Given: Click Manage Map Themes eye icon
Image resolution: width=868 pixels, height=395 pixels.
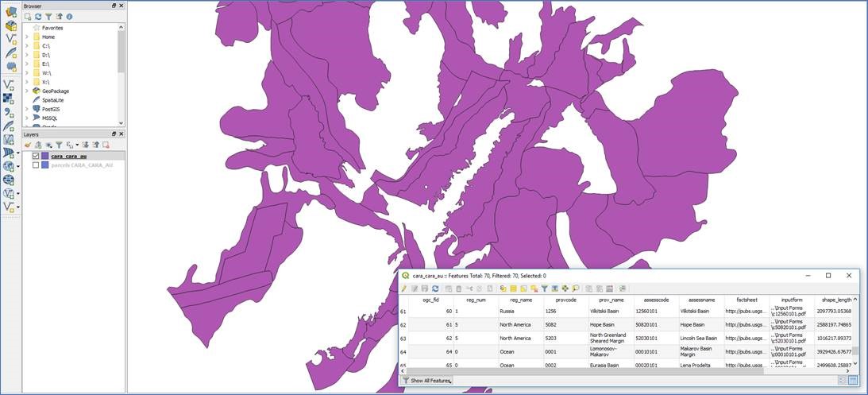Looking at the screenshot, I should 48,145.
